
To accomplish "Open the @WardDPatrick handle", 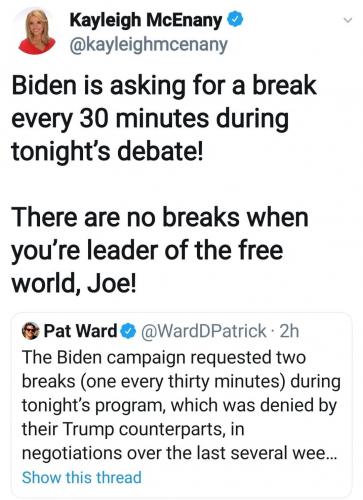I will (204, 331).
